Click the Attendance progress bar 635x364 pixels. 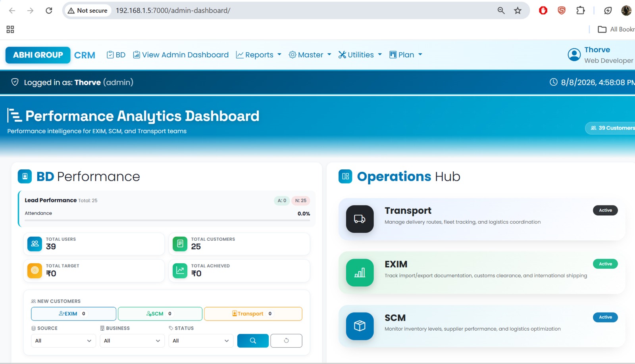(167, 220)
